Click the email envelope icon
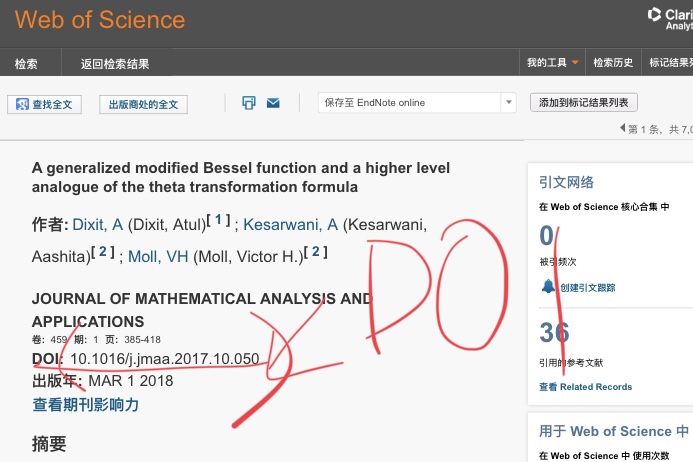 (x=273, y=103)
